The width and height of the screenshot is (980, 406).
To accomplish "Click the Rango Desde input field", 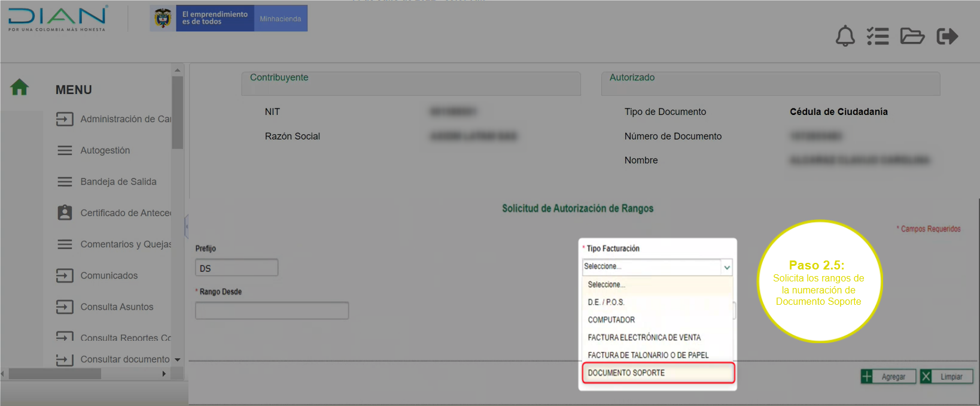I will click(x=272, y=311).
